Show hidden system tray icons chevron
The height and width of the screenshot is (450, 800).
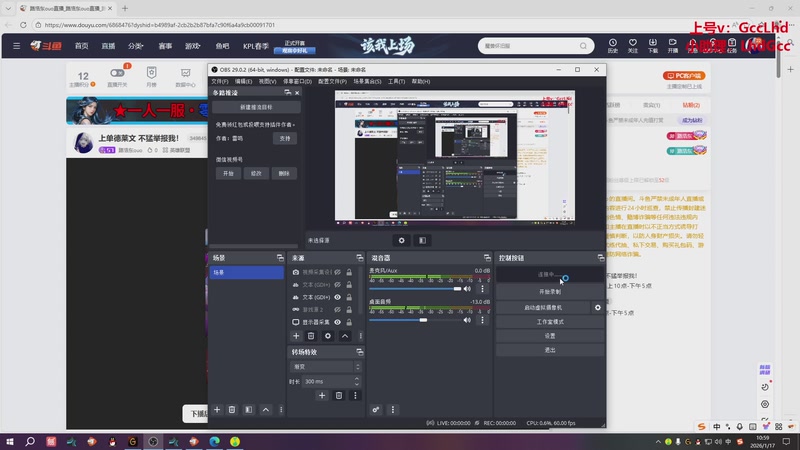[658, 441]
